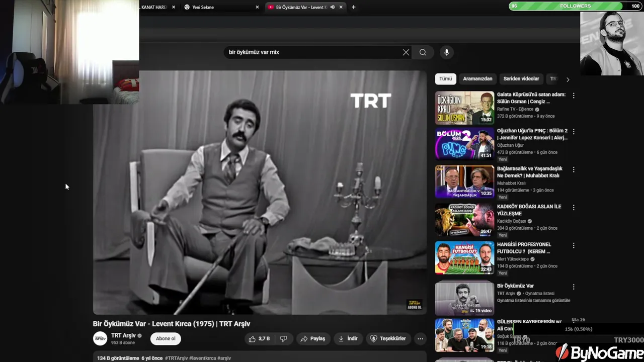Open HANGİSİ PROFESYONEL FUTBOLCU video title
The height and width of the screenshot is (362, 644).
pyautogui.click(x=524, y=248)
